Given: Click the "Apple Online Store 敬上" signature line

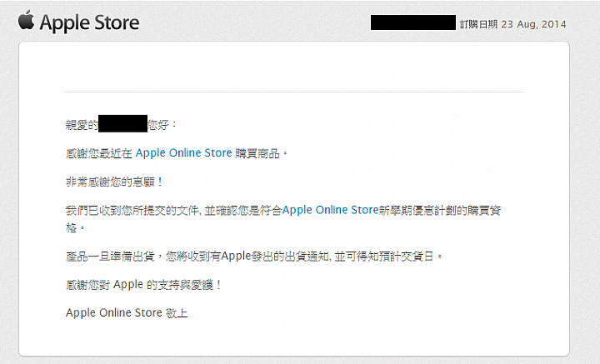Looking at the screenshot, I should [x=127, y=313].
